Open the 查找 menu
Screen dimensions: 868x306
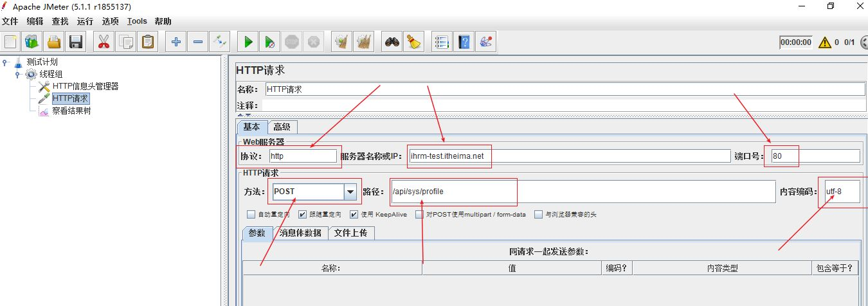[x=60, y=21]
